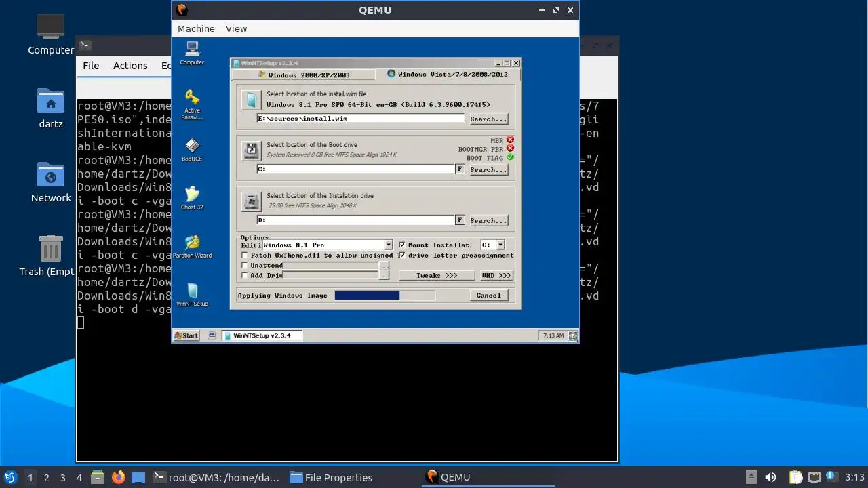
Task: Click the E:\sources\install.wim path field
Action: point(361,119)
